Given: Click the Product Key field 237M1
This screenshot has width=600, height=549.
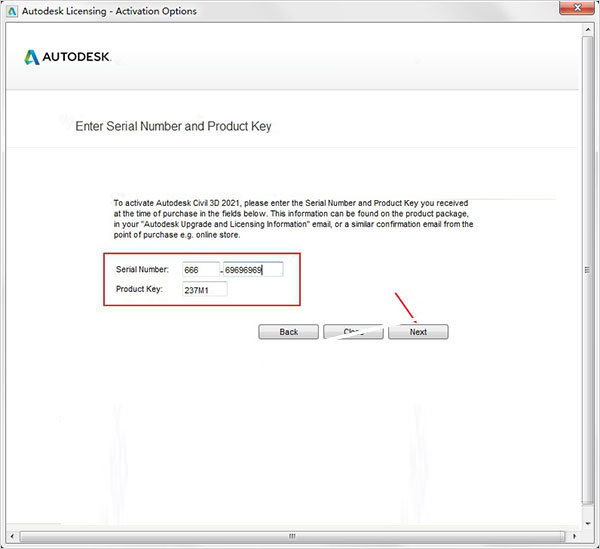Looking at the screenshot, I should [205, 290].
